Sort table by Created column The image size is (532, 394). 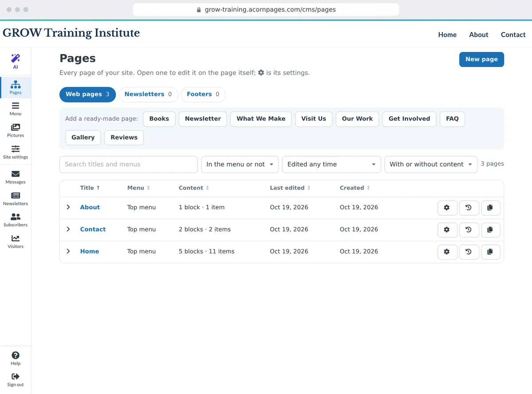coord(355,188)
